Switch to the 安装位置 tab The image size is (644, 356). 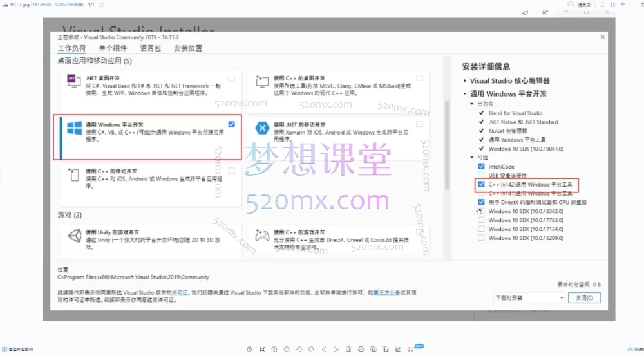(188, 48)
